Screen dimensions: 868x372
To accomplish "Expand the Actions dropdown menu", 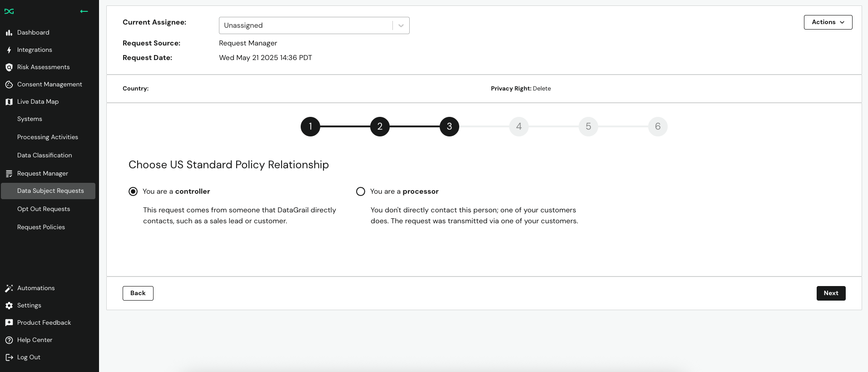I will (x=828, y=22).
